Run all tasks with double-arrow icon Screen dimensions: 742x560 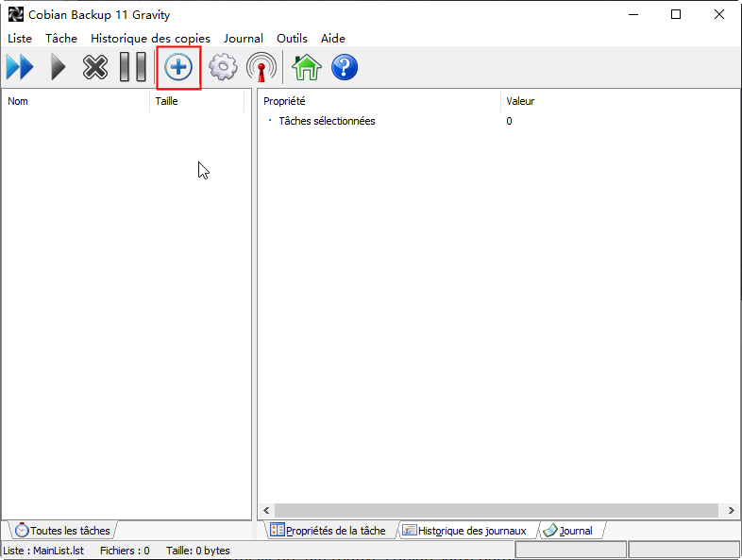(21, 67)
